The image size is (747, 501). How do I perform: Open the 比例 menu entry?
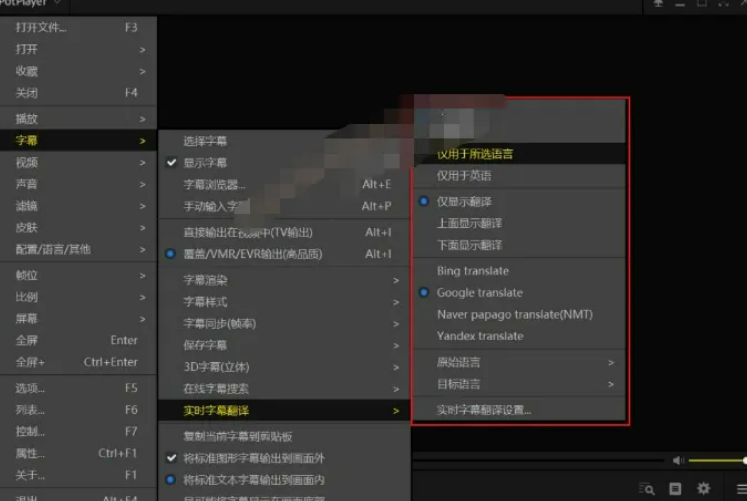pos(78,297)
